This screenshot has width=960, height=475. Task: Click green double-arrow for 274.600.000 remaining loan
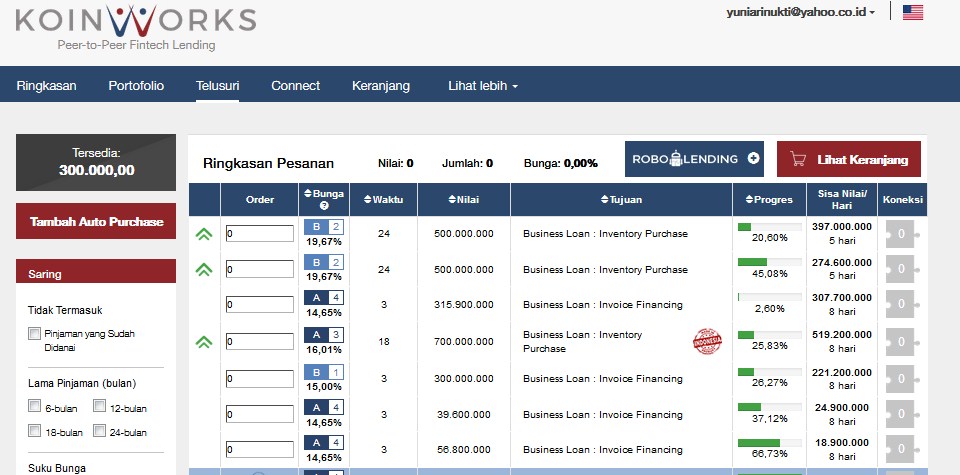204,269
